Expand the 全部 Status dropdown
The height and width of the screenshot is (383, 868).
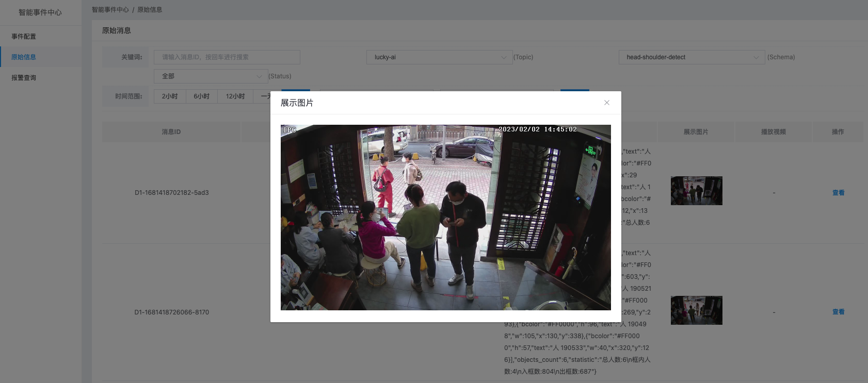click(211, 76)
